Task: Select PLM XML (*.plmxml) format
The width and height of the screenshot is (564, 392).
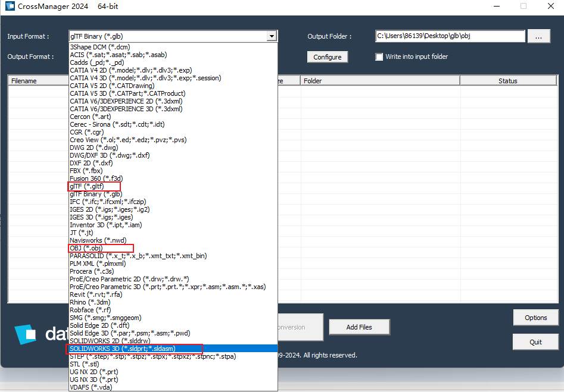Action: 173,264
